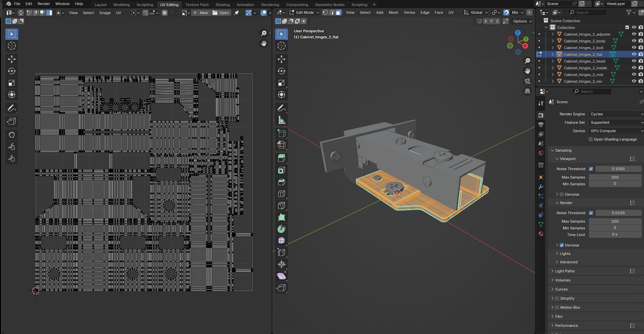Viewport: 644px width, 334px height.
Task: Click the Z axis of navigation gizmo
Action: (x=518, y=33)
